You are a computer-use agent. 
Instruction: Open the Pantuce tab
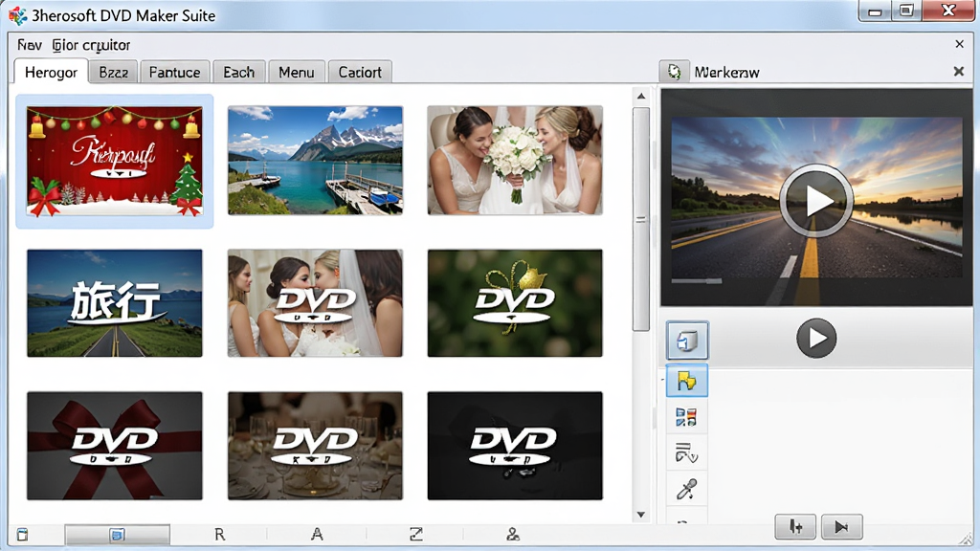tap(174, 72)
